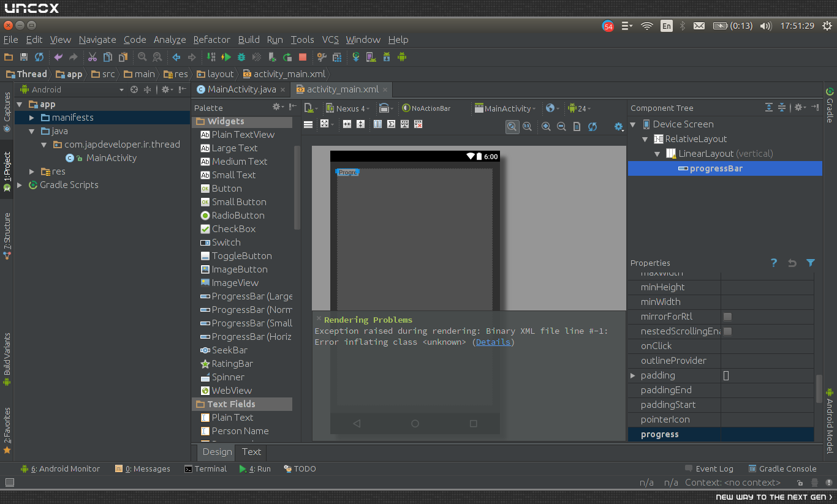Click the Find magnifier icon

pos(142,57)
